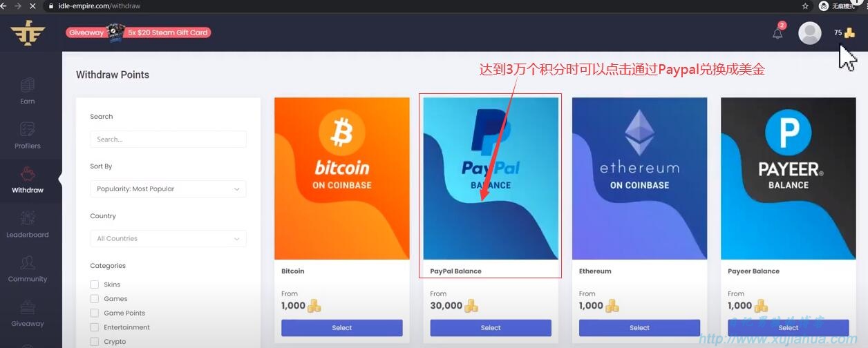Open the Earn sidebar section
The image size is (868, 348).
pos(28,90)
